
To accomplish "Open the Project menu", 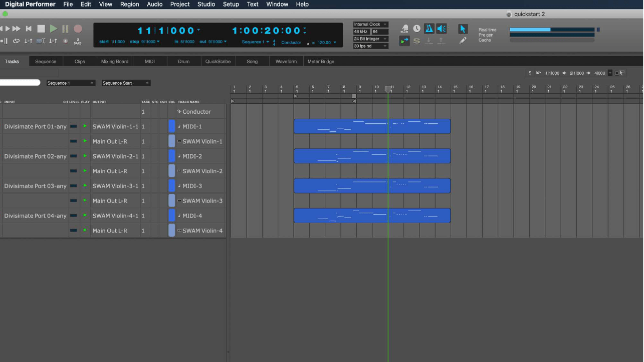I will coord(180,4).
